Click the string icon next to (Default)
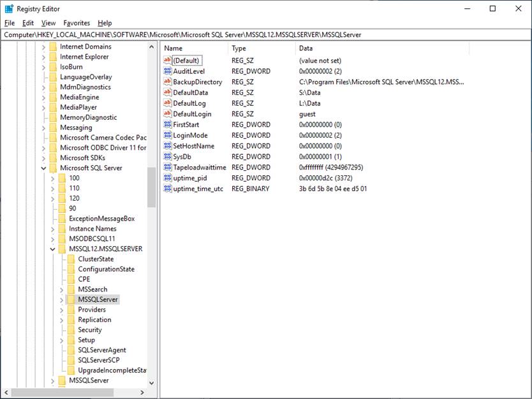Image resolution: width=532 pixels, height=399 pixels. (167, 60)
